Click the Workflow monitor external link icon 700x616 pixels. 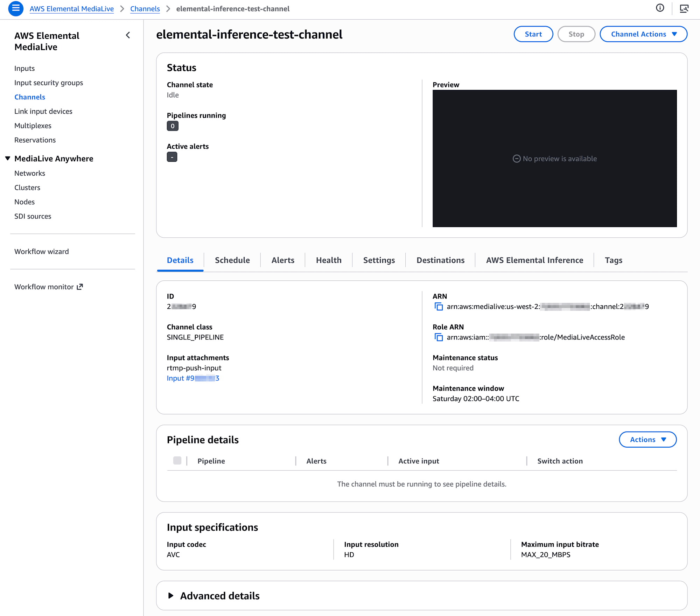coord(80,287)
